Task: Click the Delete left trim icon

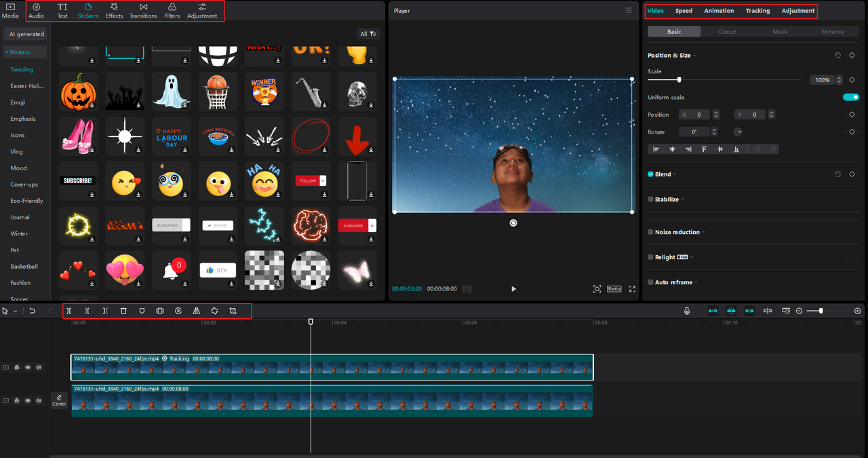Action: (x=87, y=311)
